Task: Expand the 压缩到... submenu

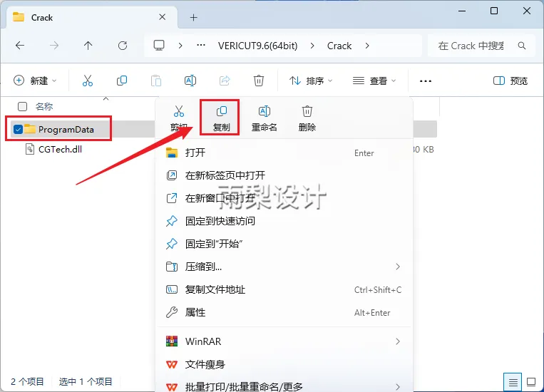Action: pyautogui.click(x=398, y=267)
